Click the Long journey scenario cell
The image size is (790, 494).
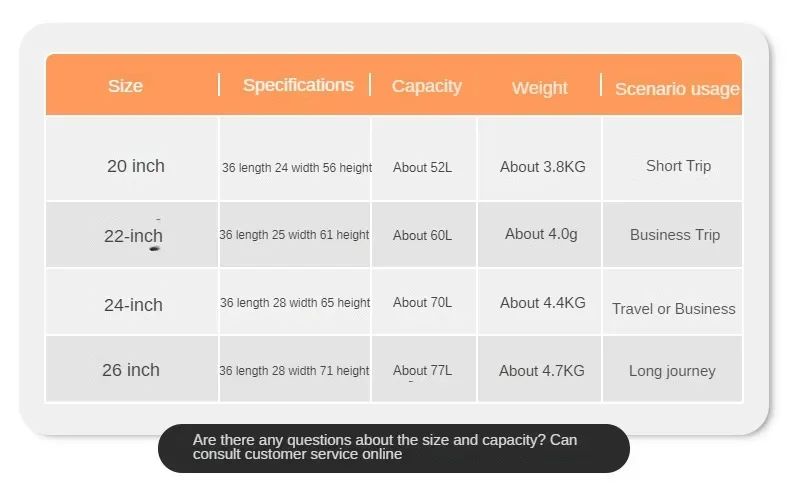pyautogui.click(x=672, y=371)
